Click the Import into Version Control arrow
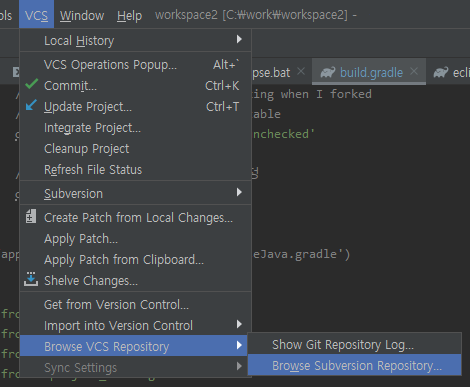This screenshot has height=387, width=470. (x=239, y=324)
